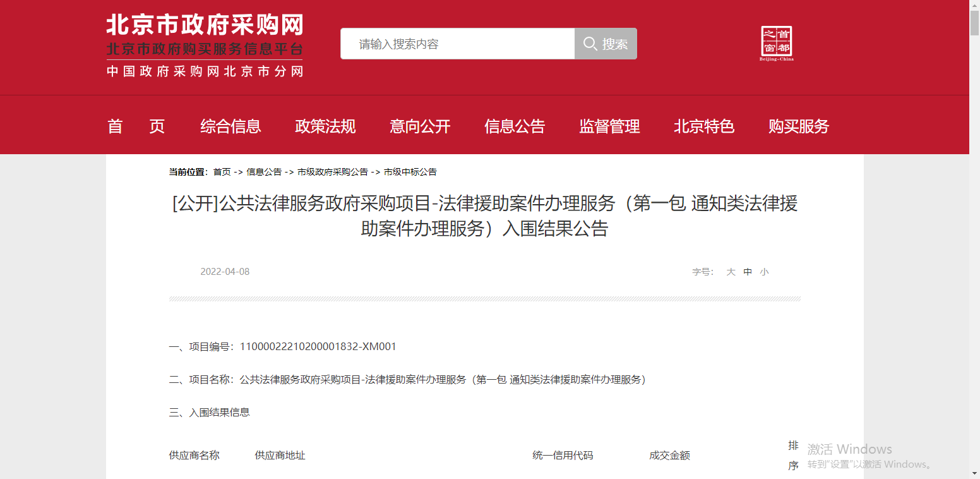This screenshot has height=479, width=980.
Task: Click the page vertical scrollbar thumb
Action: [974, 23]
